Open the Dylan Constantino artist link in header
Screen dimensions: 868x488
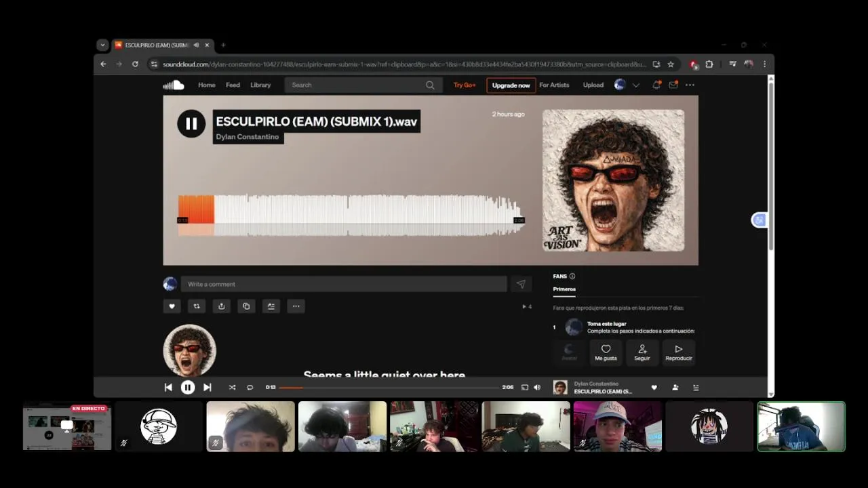[247, 137]
